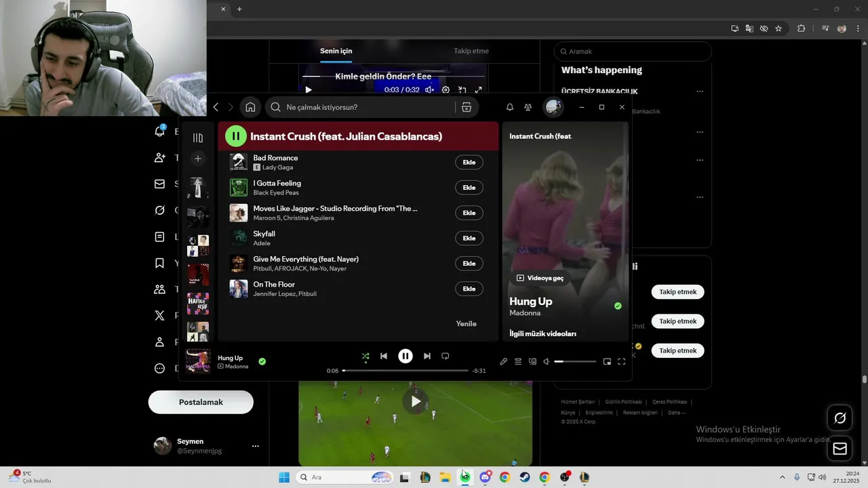Bookmark page with Chrome star icon
This screenshot has height=488, width=868.
(778, 28)
